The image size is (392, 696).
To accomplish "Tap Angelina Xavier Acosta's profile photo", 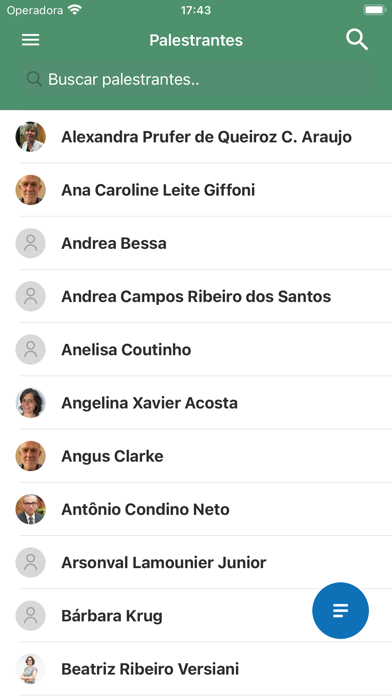I will [31, 403].
